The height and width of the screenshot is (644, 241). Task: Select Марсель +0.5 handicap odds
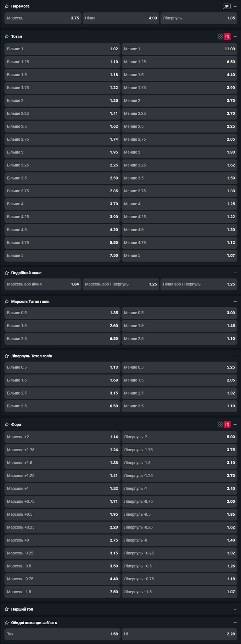click(x=62, y=514)
